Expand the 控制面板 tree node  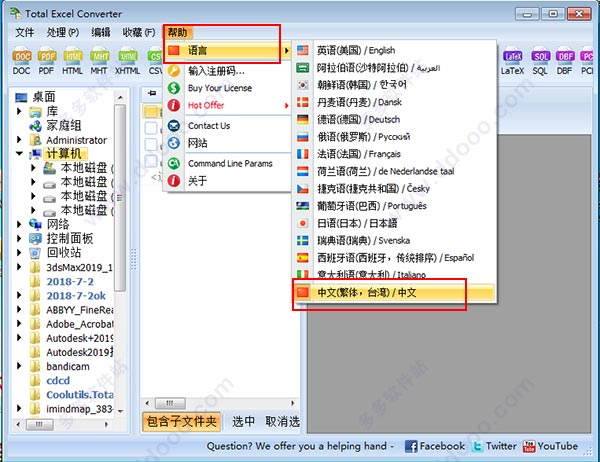(19, 238)
